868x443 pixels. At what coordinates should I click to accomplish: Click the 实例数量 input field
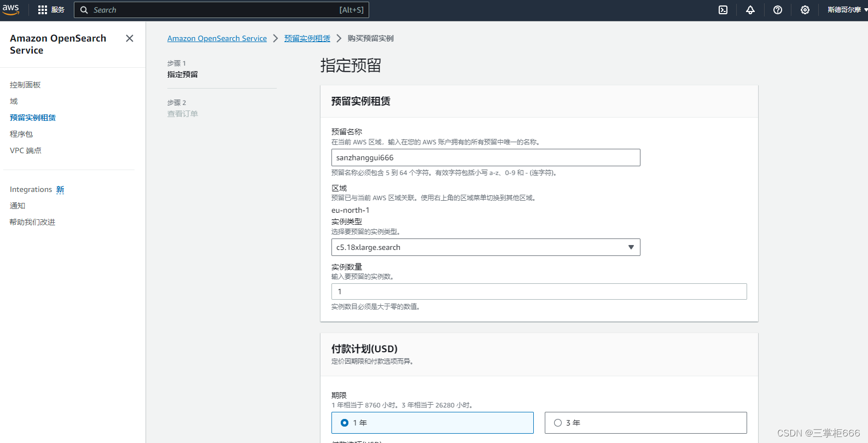(x=539, y=292)
